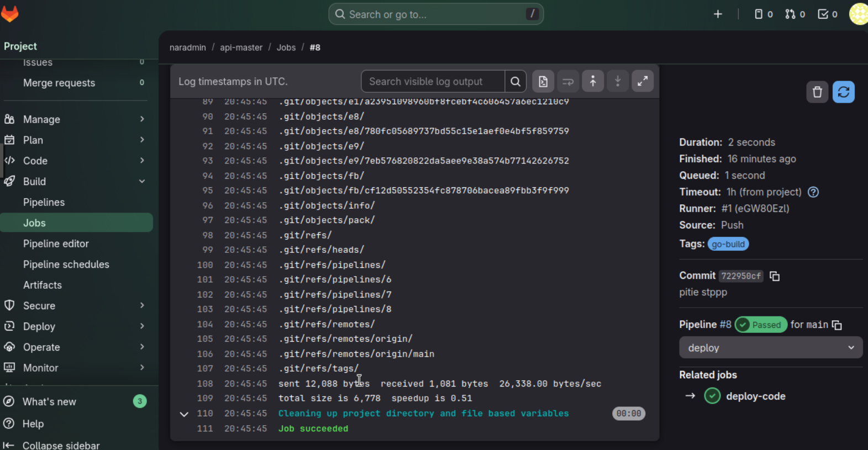
Task: Open full screen log view
Action: click(x=642, y=82)
